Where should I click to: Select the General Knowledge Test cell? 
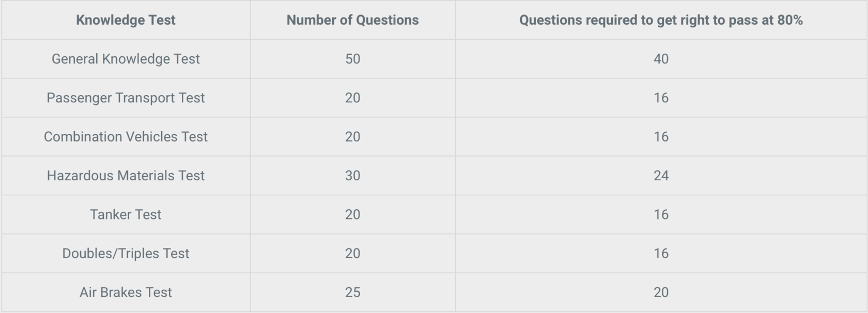126,59
